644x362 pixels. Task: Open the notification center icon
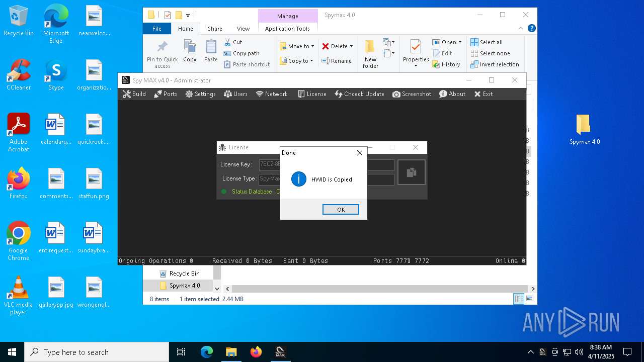click(x=627, y=352)
